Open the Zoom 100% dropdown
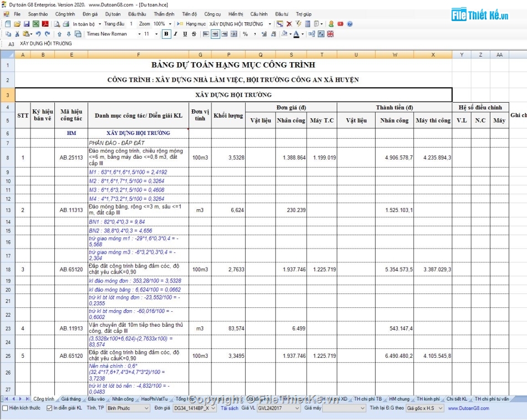 170,24
